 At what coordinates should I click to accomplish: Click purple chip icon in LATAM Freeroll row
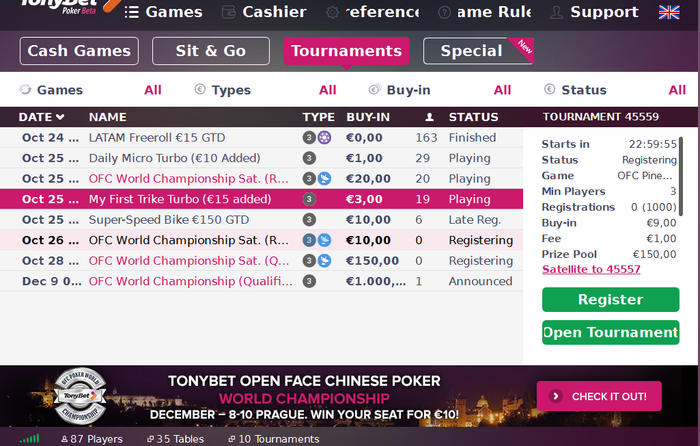tap(325, 137)
